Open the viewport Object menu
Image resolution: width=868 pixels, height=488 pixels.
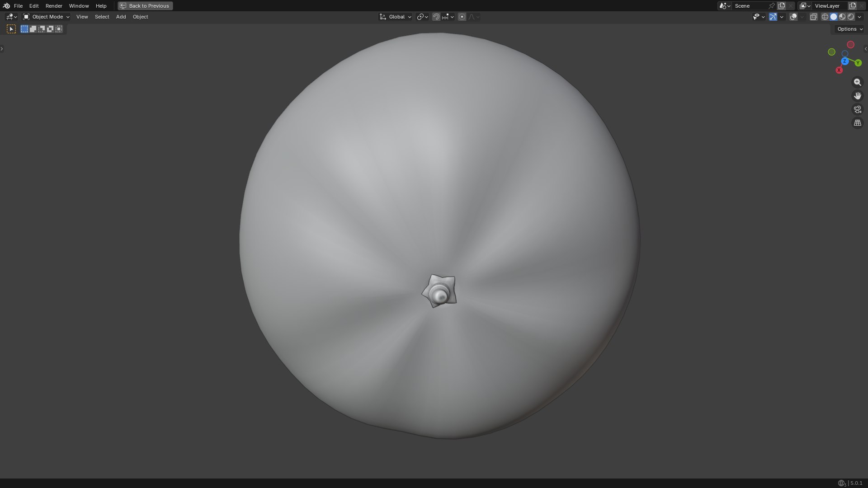(140, 17)
